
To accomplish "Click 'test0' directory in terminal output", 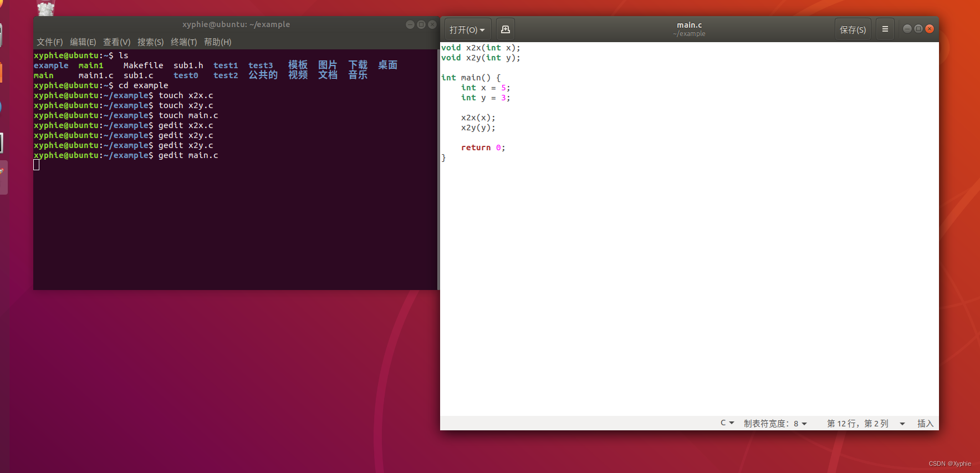I will tap(186, 75).
